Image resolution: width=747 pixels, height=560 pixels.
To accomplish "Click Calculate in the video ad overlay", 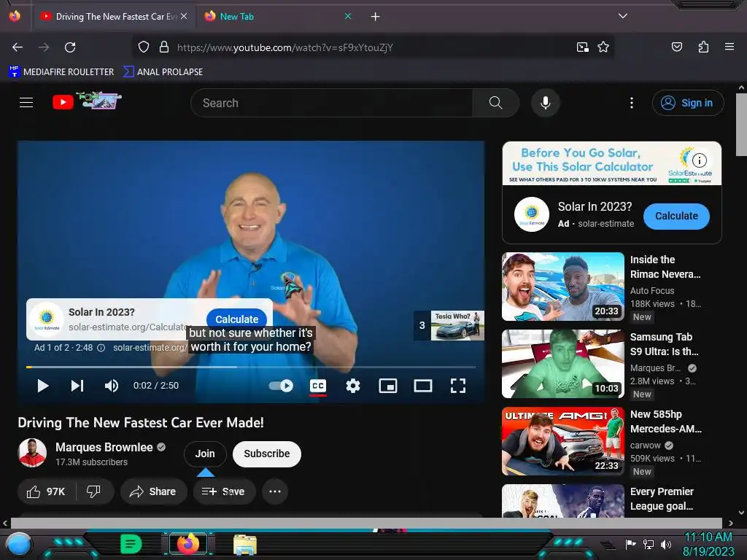I will (237, 319).
